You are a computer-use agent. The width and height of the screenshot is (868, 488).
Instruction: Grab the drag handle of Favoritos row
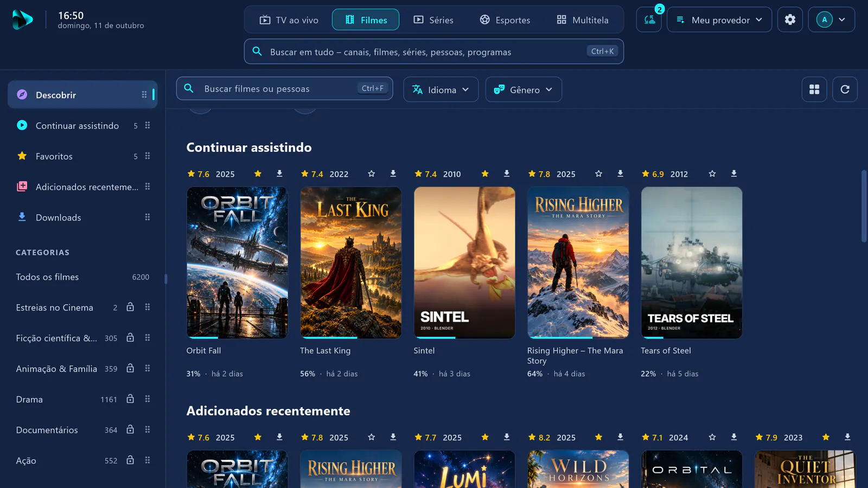[x=147, y=156]
